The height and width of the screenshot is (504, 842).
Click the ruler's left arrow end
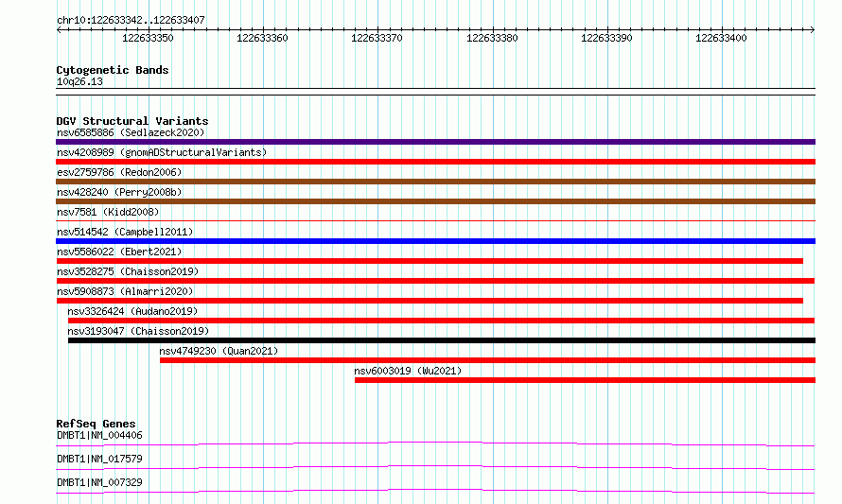[59, 30]
